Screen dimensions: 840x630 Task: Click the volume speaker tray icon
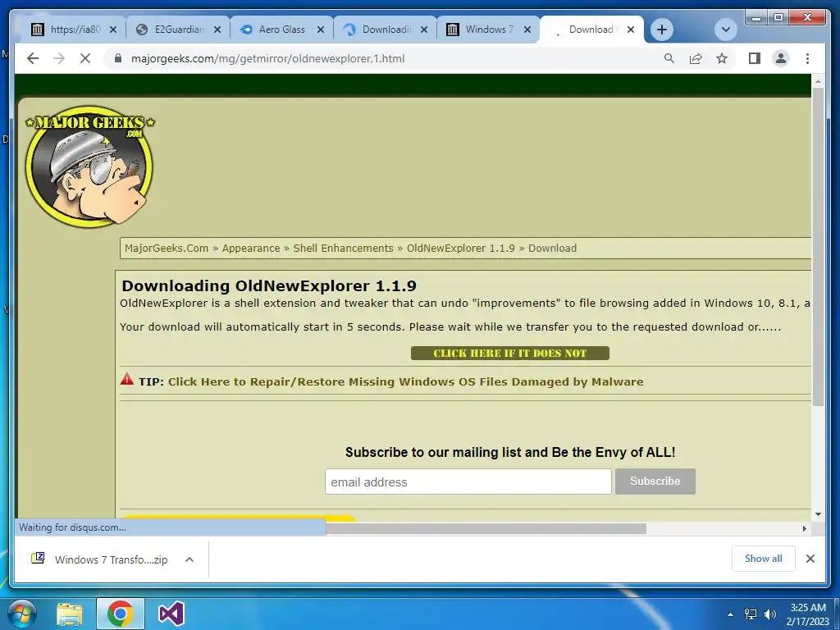click(x=769, y=614)
